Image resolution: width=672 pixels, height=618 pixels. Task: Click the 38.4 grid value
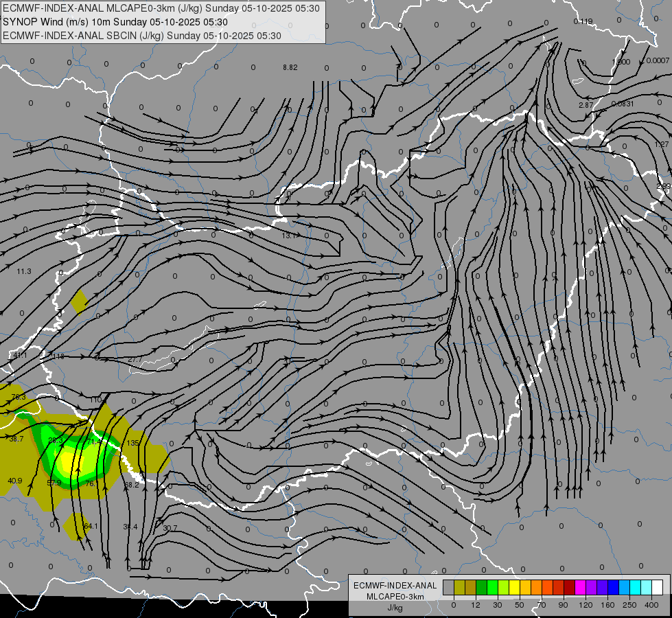(130, 527)
